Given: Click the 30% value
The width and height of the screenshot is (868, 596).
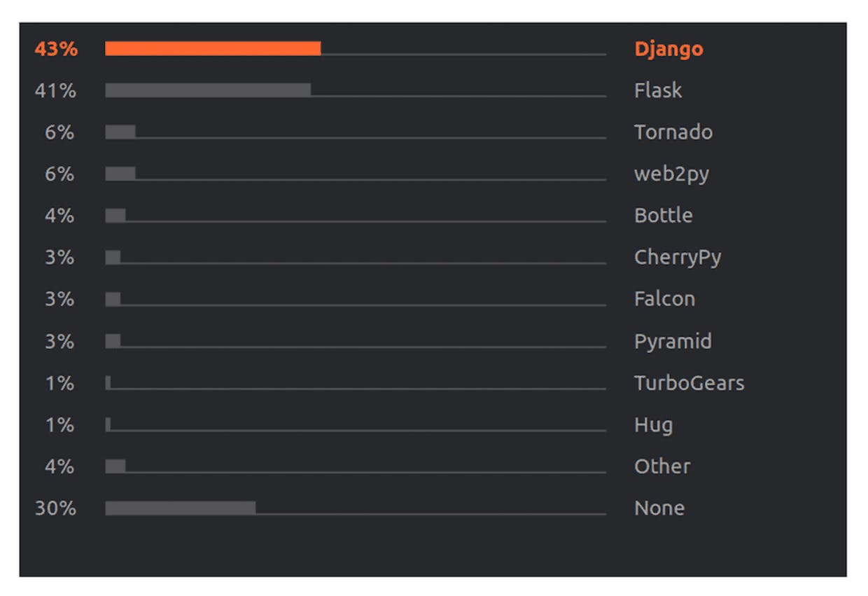Looking at the screenshot, I should [x=56, y=508].
